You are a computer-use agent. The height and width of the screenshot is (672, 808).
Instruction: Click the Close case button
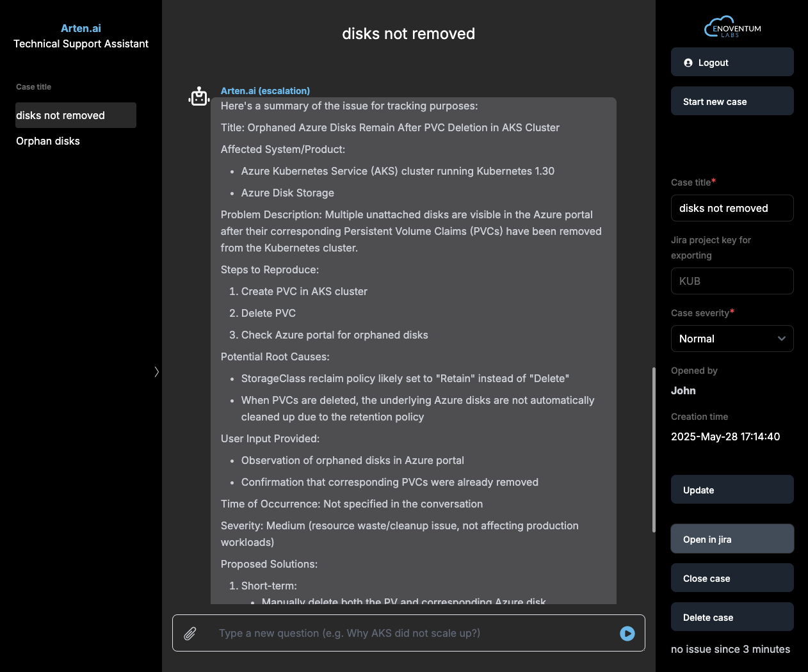[732, 578]
